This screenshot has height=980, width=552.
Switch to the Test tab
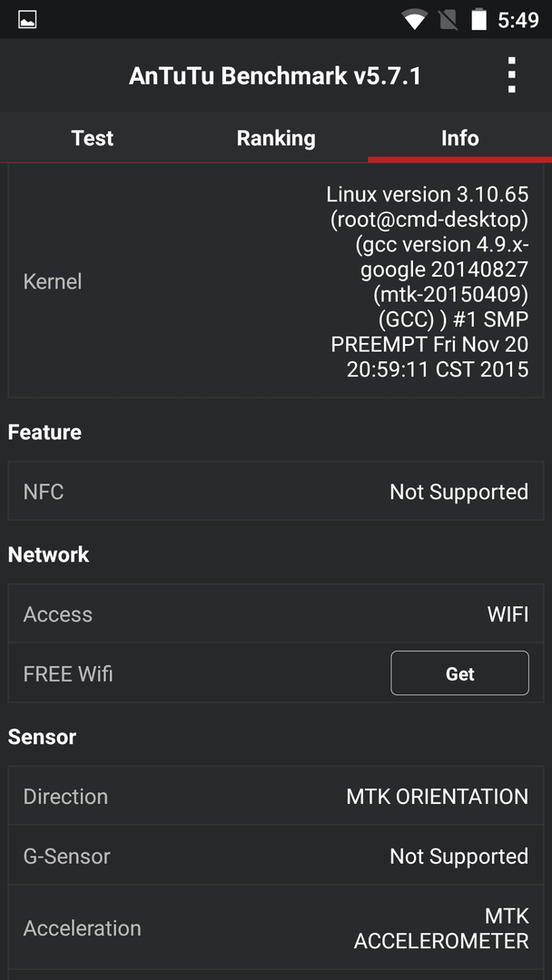[92, 138]
